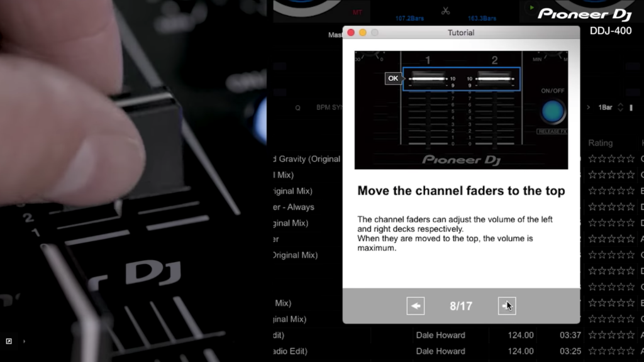Sort tracks by the Rating column header
This screenshot has width=644, height=362.
tap(600, 143)
